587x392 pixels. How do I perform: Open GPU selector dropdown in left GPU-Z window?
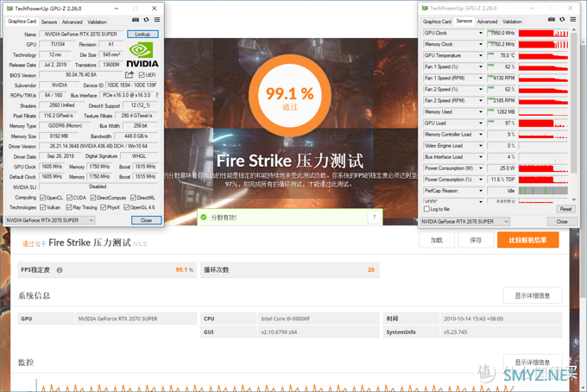point(49,220)
